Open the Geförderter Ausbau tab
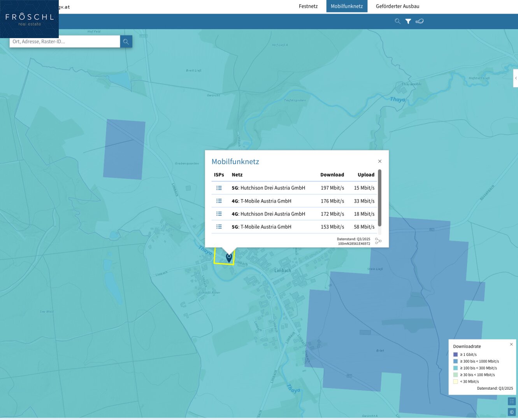Image resolution: width=518 pixels, height=420 pixels. coord(397,6)
